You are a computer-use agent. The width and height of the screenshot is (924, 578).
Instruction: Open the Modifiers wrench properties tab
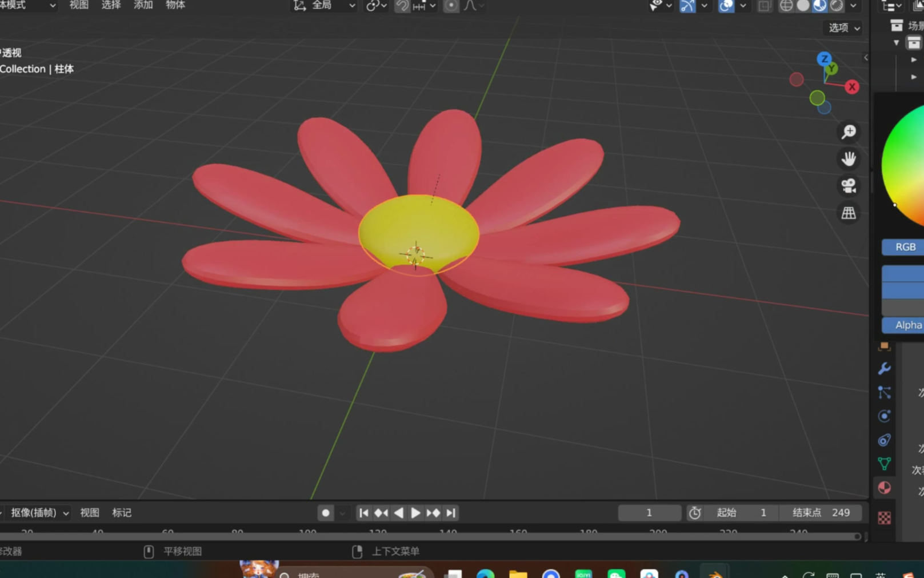tap(884, 369)
